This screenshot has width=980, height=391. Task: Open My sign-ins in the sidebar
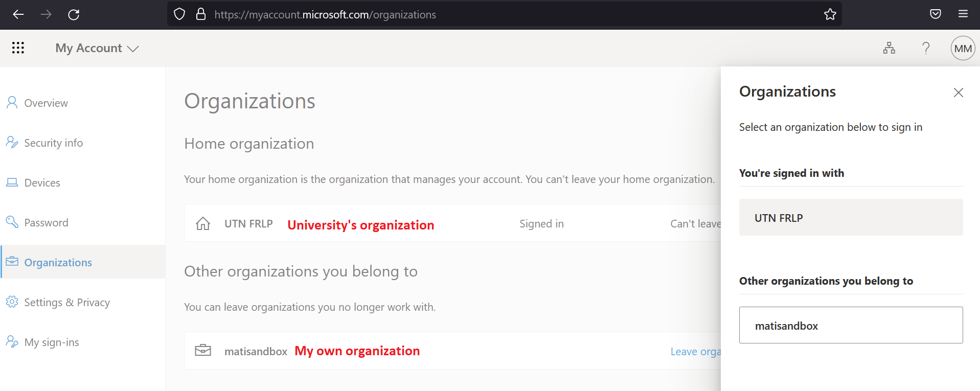click(83, 342)
